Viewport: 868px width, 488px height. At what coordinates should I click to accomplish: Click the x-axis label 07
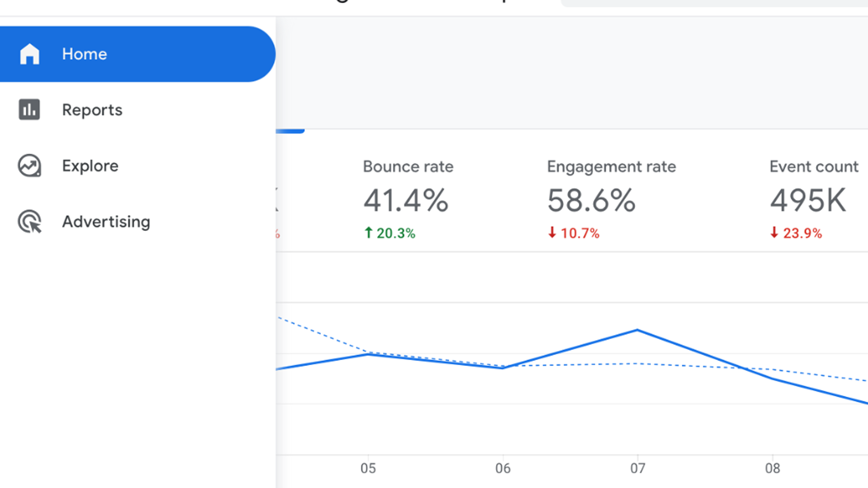click(x=637, y=468)
